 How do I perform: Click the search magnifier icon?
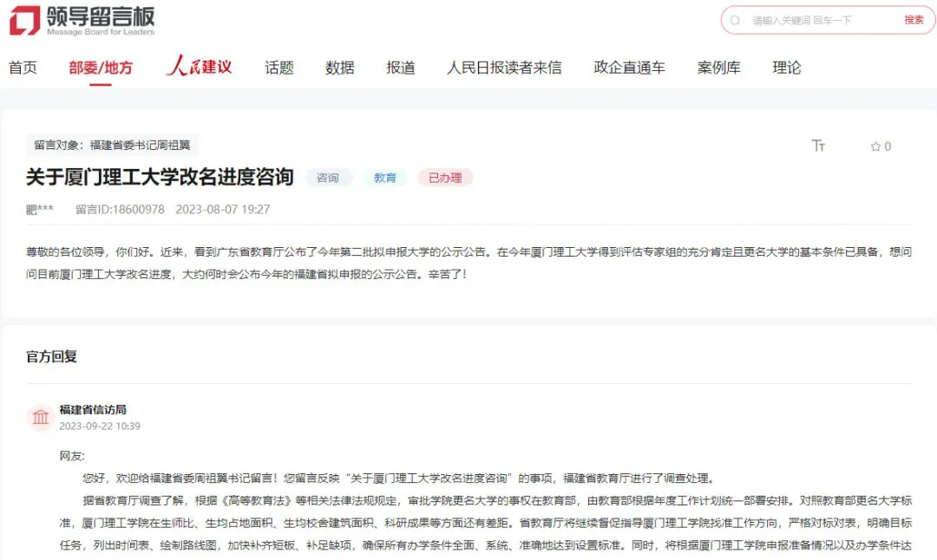tap(736, 19)
